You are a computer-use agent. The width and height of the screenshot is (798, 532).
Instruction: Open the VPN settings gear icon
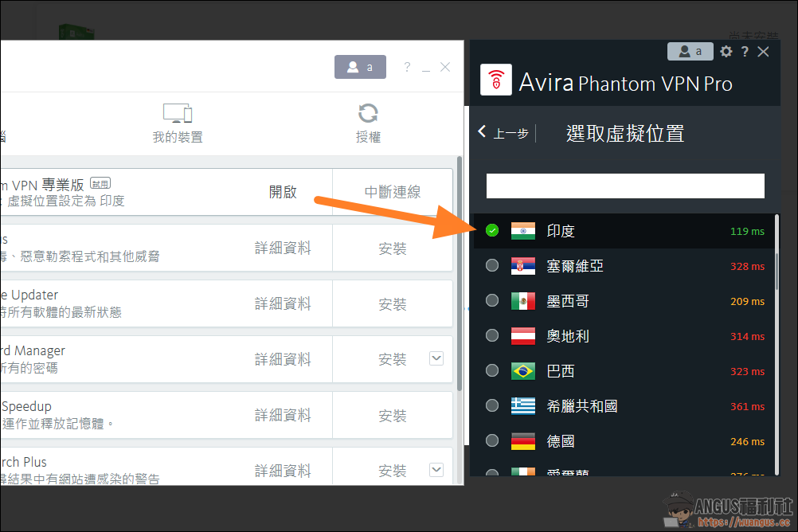click(726, 52)
